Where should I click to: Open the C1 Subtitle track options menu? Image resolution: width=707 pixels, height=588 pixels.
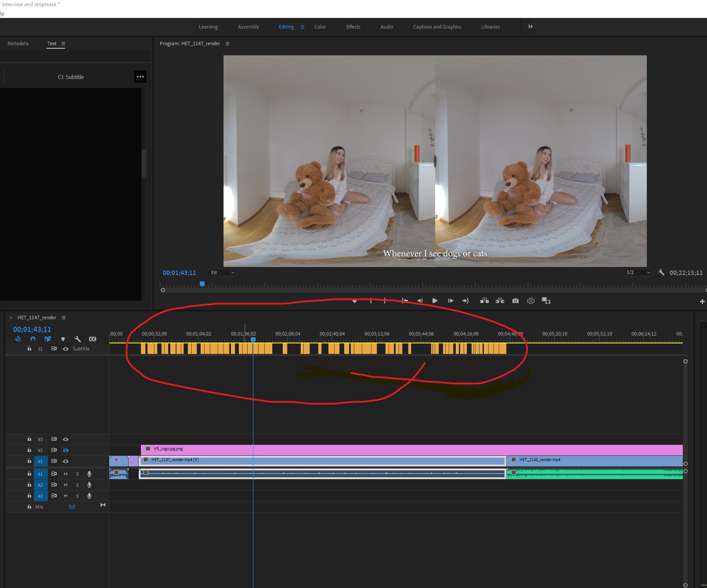point(140,76)
